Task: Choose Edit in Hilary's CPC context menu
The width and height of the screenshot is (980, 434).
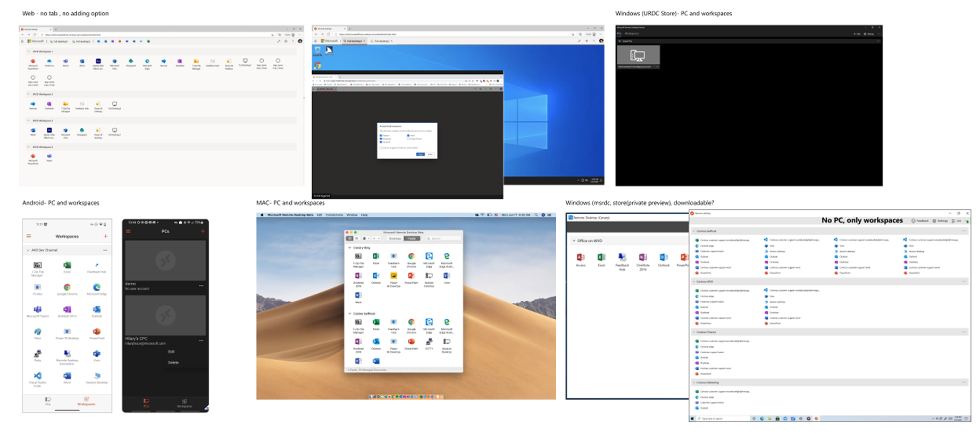Action: tap(171, 352)
